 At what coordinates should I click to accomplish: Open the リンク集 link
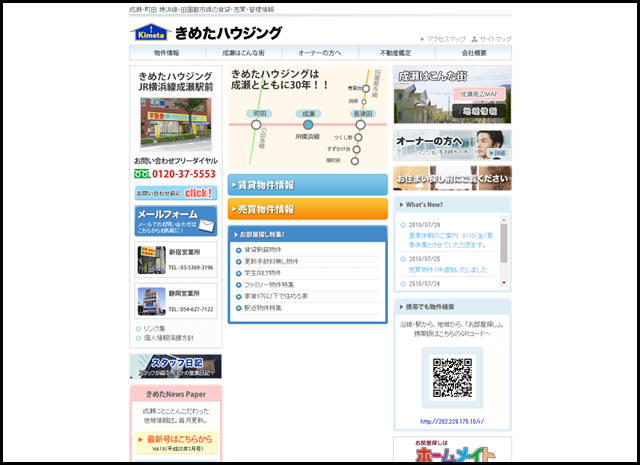(154, 329)
